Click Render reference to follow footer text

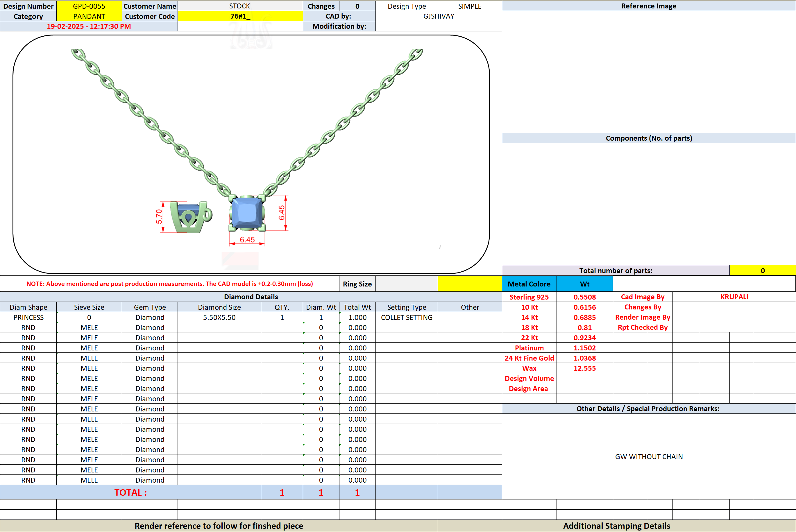click(x=219, y=526)
